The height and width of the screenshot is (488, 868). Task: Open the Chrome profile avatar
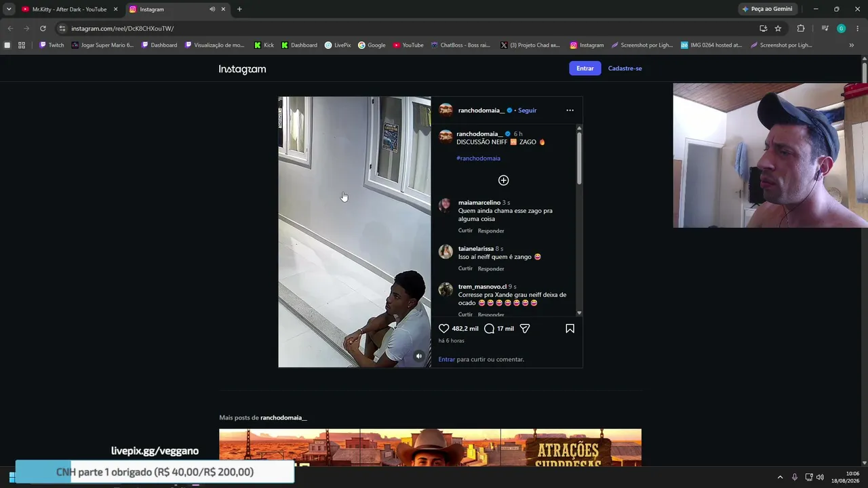point(841,28)
